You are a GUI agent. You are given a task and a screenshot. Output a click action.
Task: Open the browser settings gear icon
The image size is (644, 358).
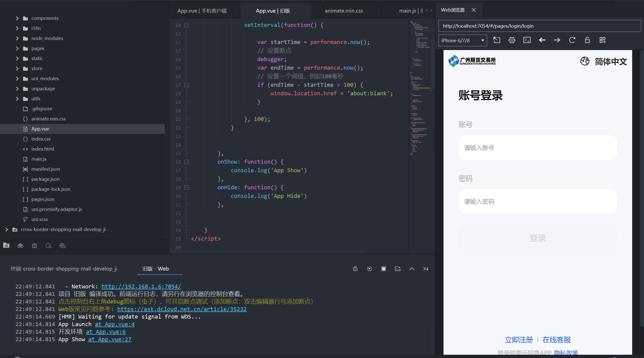(512, 40)
